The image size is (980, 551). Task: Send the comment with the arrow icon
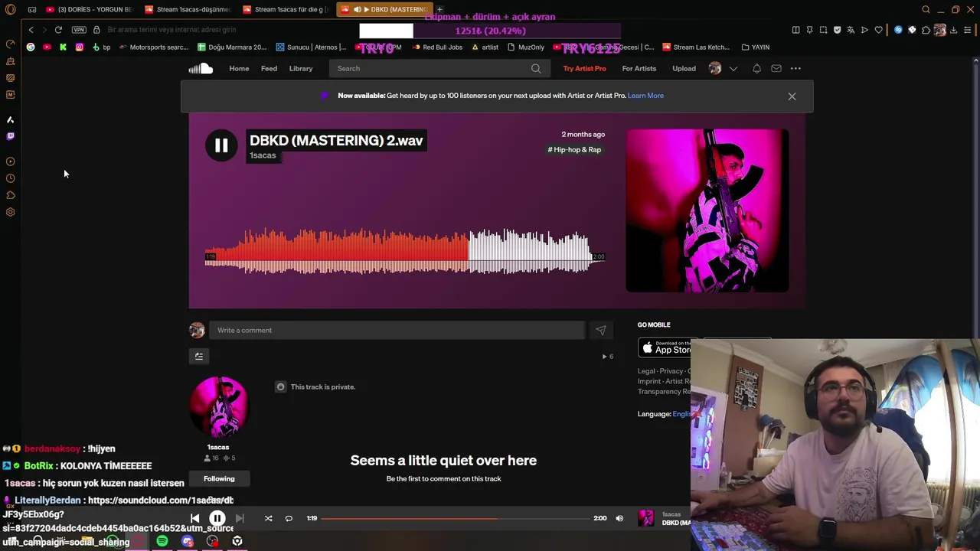[600, 330]
